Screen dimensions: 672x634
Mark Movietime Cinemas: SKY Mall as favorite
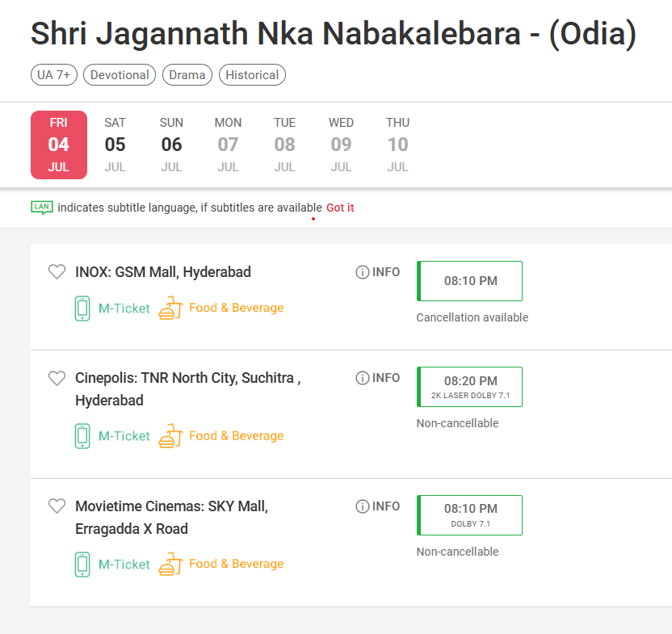point(57,506)
